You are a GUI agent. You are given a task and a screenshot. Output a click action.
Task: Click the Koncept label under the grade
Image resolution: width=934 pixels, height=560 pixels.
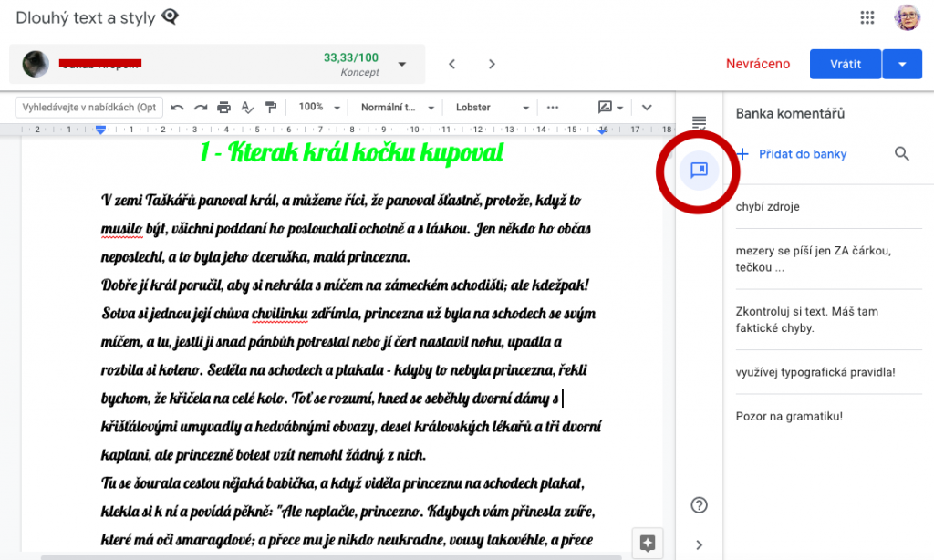[359, 72]
